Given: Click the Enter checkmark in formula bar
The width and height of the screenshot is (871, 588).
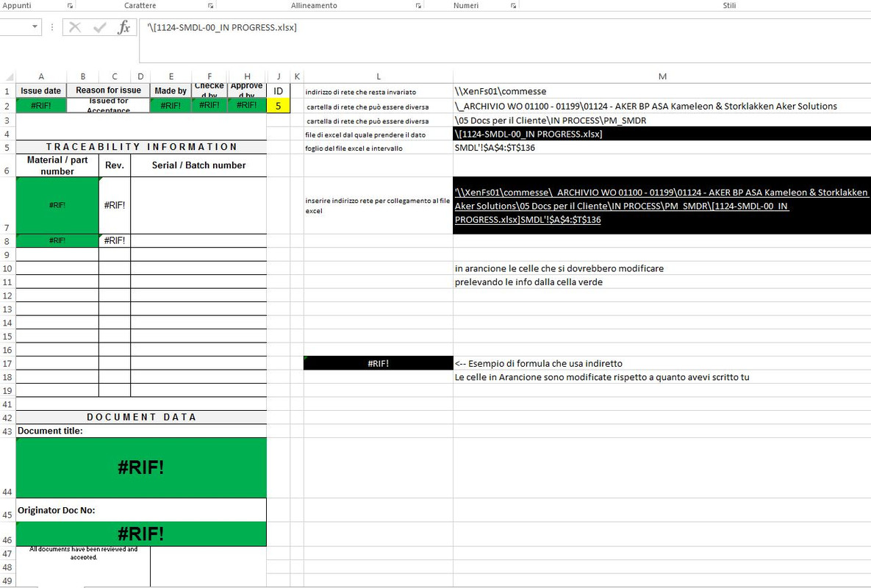Looking at the screenshot, I should [x=100, y=27].
